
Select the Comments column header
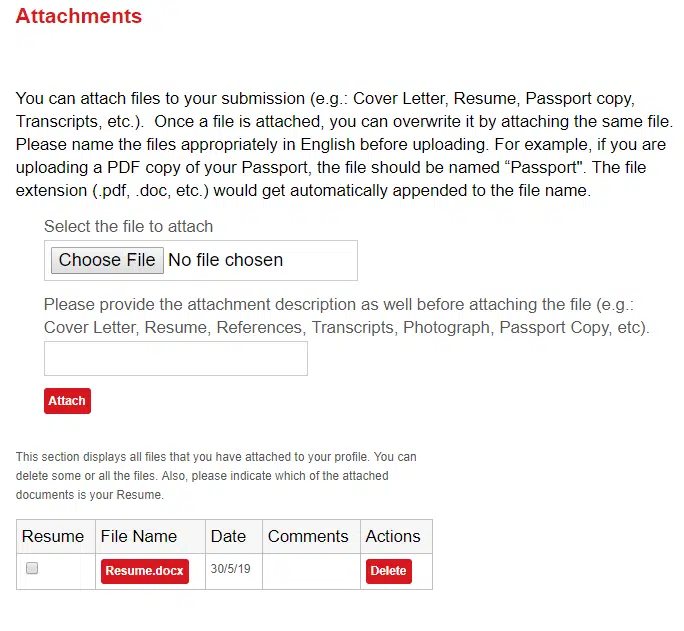tap(308, 536)
